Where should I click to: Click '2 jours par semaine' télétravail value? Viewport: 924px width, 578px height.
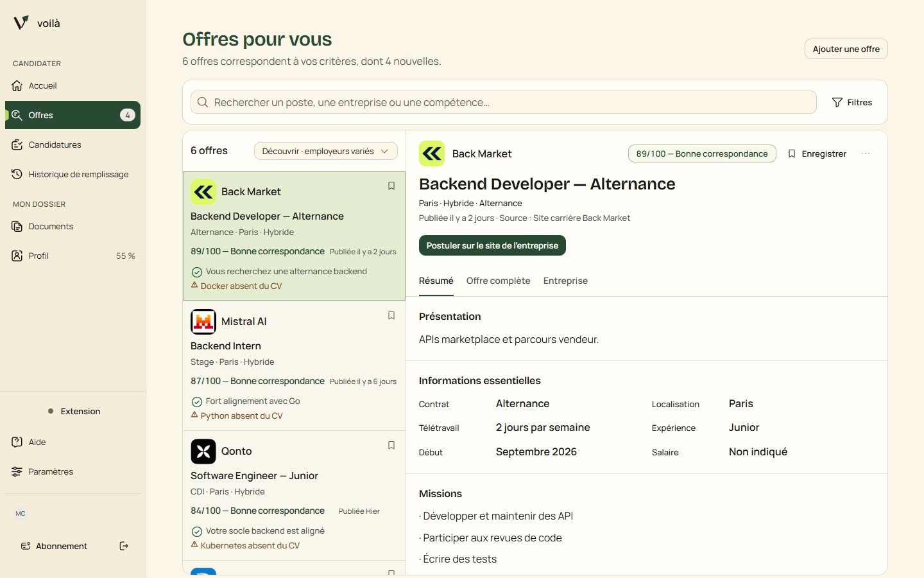pos(543,428)
